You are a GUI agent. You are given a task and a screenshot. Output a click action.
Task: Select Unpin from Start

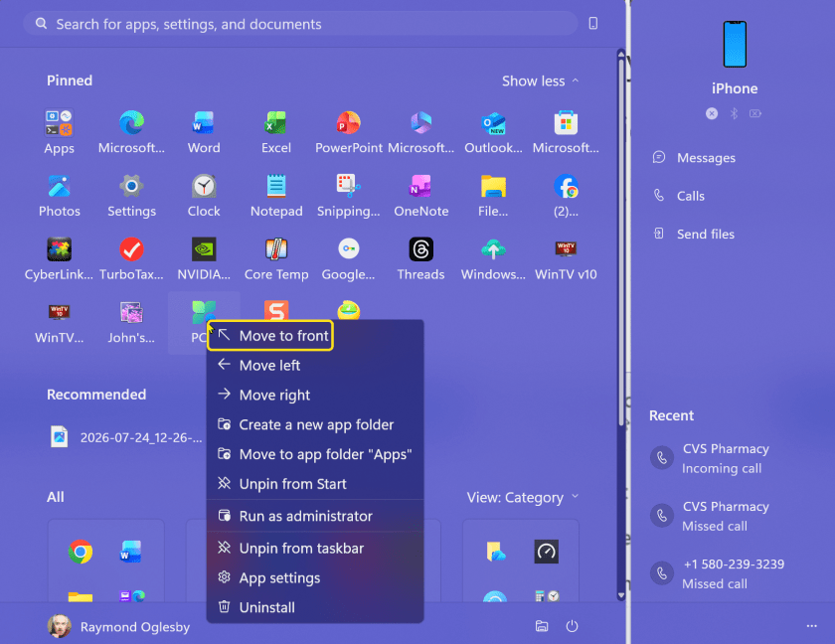pos(315,484)
